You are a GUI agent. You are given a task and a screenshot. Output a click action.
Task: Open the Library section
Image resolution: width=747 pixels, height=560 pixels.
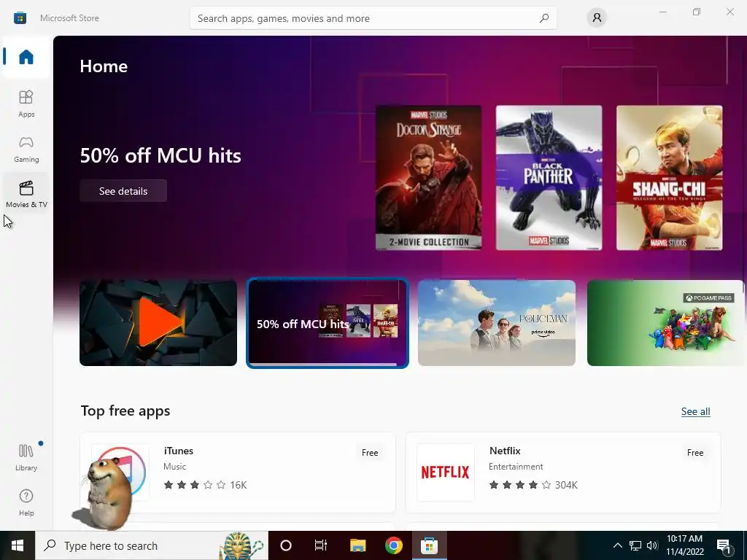(26, 457)
